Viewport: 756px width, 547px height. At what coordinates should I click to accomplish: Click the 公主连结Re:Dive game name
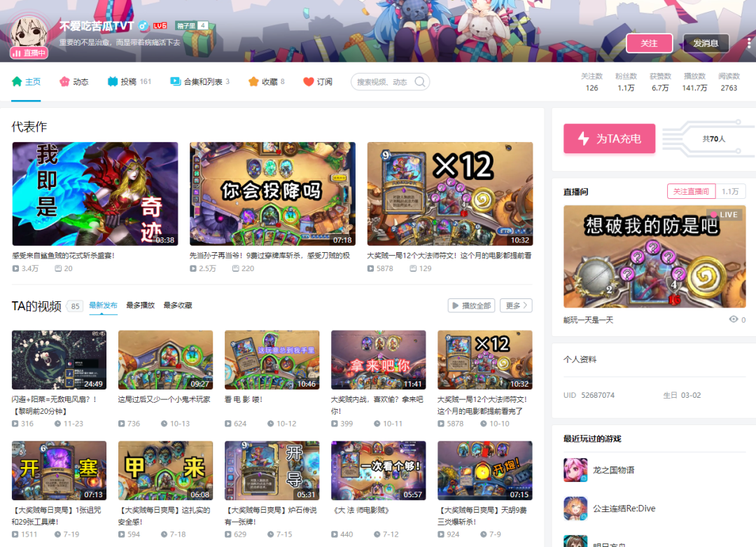pos(624,508)
